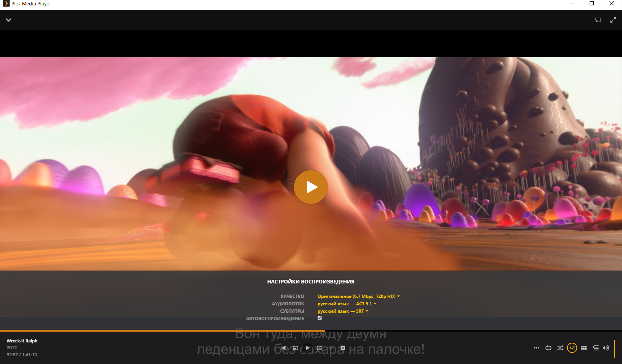Click the Plex Media Player title bar logo
The height and width of the screenshot is (364, 622).
(6, 4)
